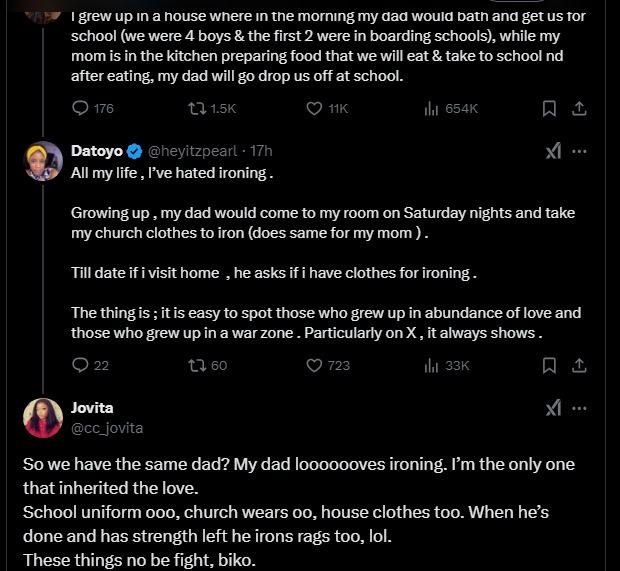Reply to Datoyo's tweet with 22 replies
The width and height of the screenshot is (620, 571).
pyautogui.click(x=81, y=365)
